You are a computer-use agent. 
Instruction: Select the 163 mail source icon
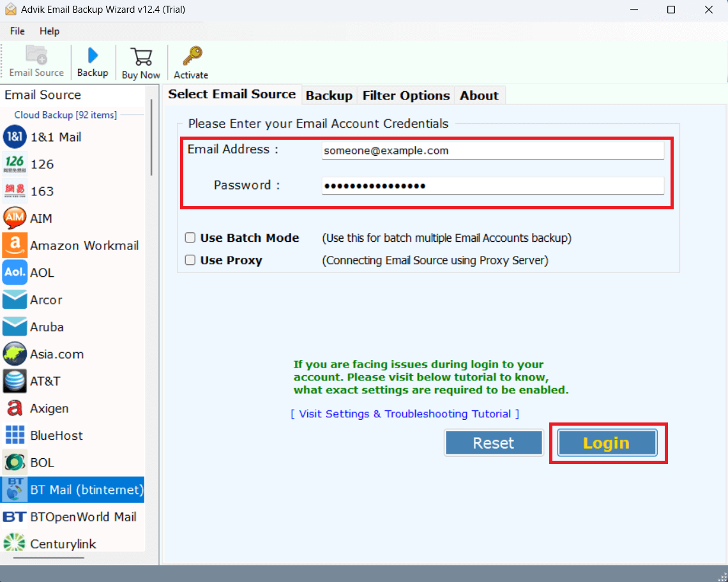[15, 191]
